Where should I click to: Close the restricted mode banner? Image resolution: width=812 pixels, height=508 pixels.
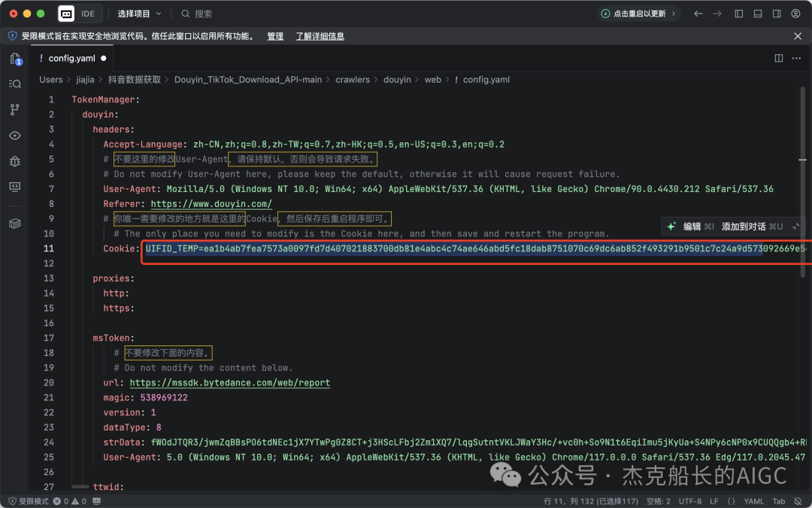pos(798,36)
